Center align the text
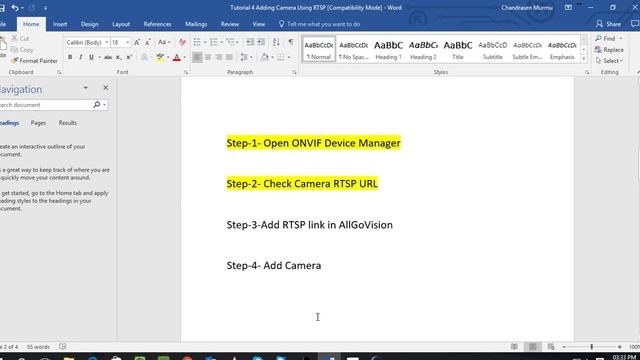 coord(208,57)
